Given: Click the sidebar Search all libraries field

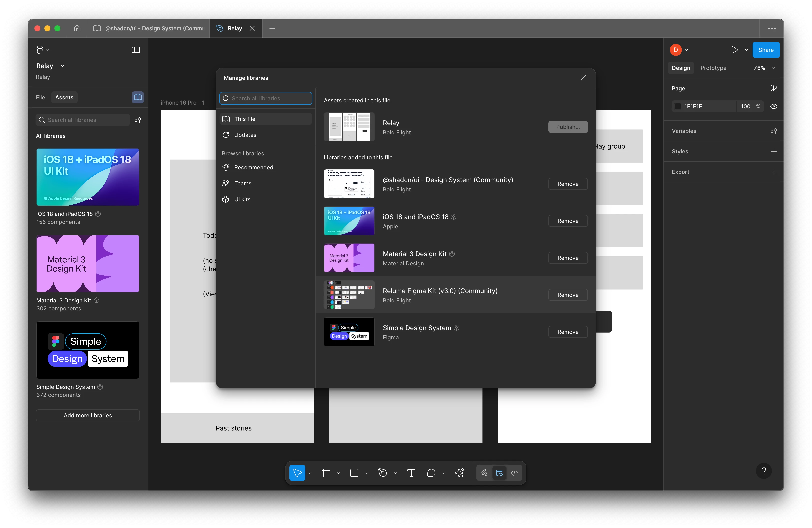Looking at the screenshot, I should tap(83, 120).
